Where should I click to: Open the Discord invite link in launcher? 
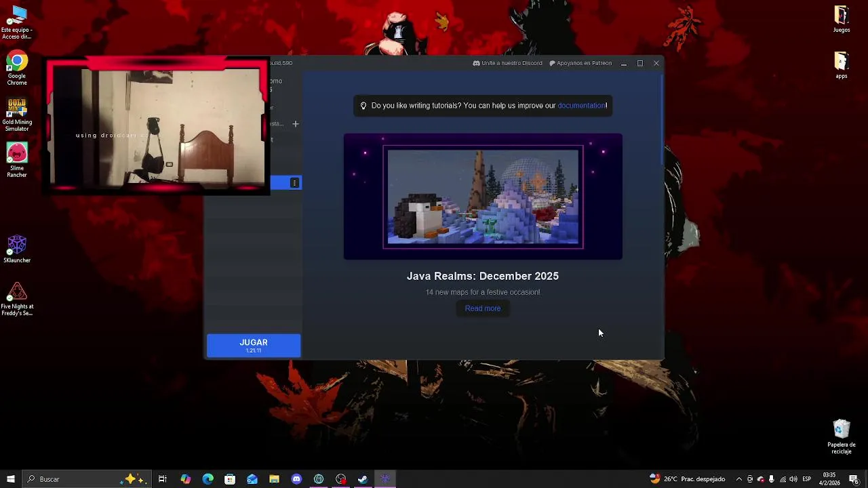[x=507, y=63]
